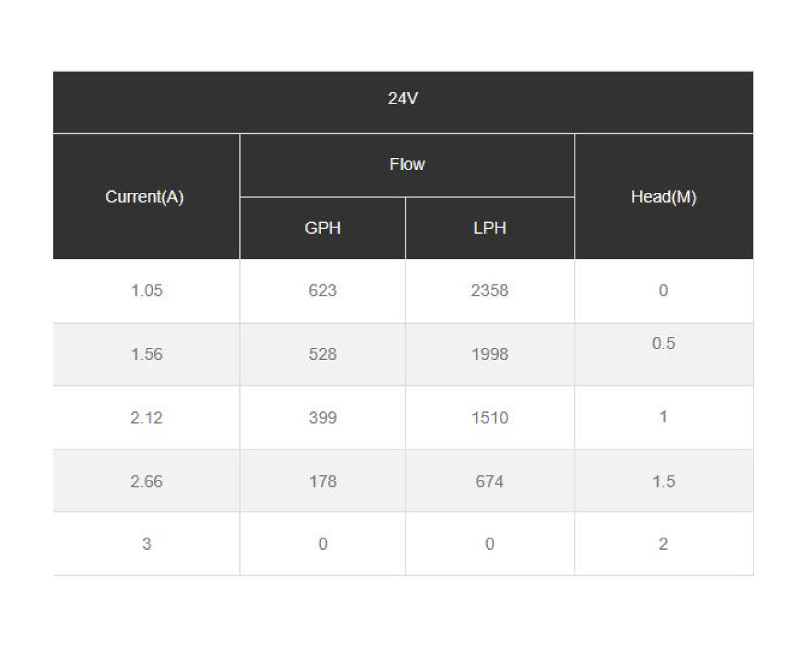This screenshot has width=812, height=650.
Task: Select the 1998 LPH cell
Action: point(490,354)
